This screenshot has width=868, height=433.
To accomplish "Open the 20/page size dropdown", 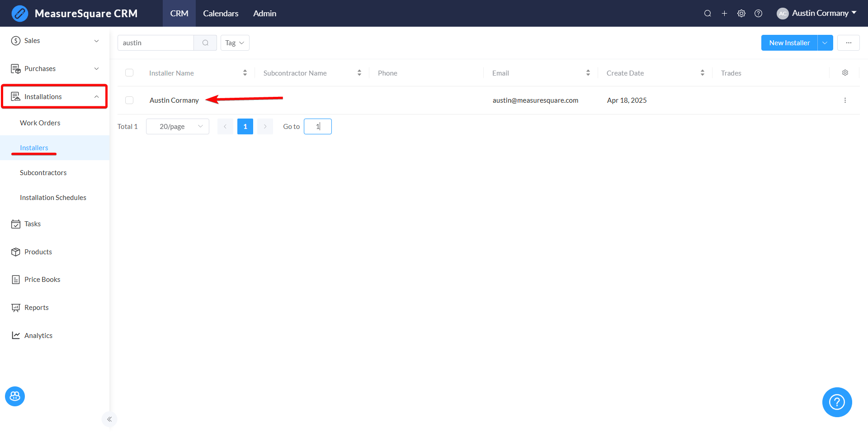I will (178, 127).
